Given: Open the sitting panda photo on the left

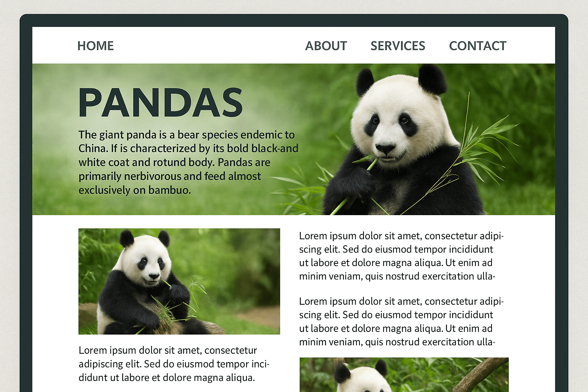Looking at the screenshot, I should coord(179,281).
